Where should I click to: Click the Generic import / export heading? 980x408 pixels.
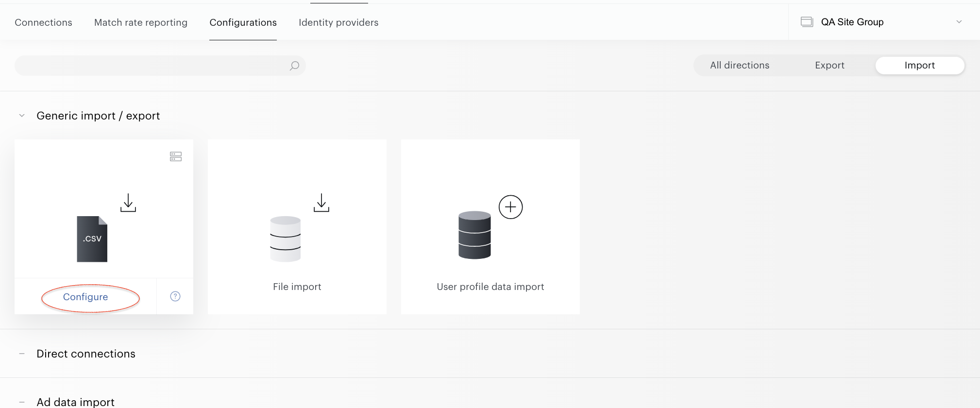98,116
